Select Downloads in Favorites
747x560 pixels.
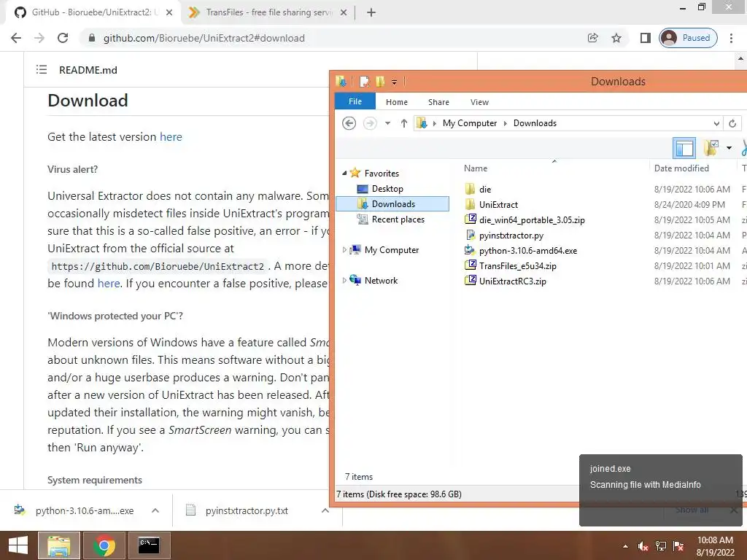coord(393,204)
